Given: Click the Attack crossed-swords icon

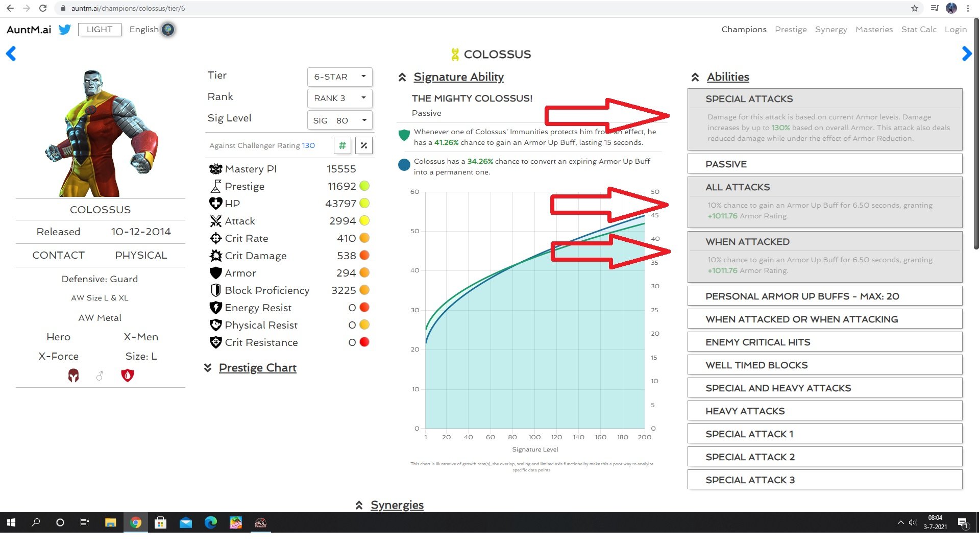Looking at the screenshot, I should point(216,221).
